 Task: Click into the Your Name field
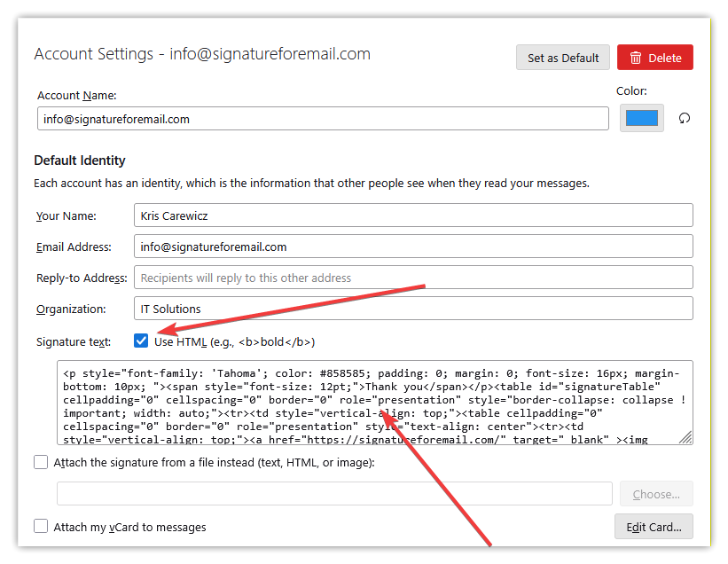(412, 215)
